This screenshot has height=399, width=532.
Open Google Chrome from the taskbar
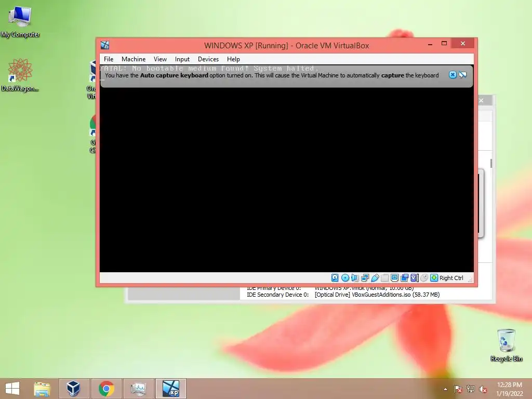pos(106,389)
